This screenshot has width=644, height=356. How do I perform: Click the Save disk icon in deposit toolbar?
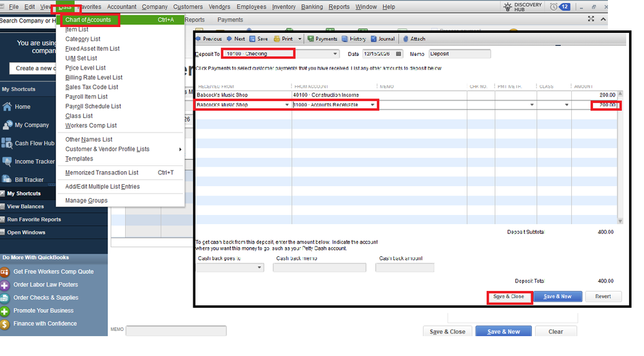(x=253, y=39)
